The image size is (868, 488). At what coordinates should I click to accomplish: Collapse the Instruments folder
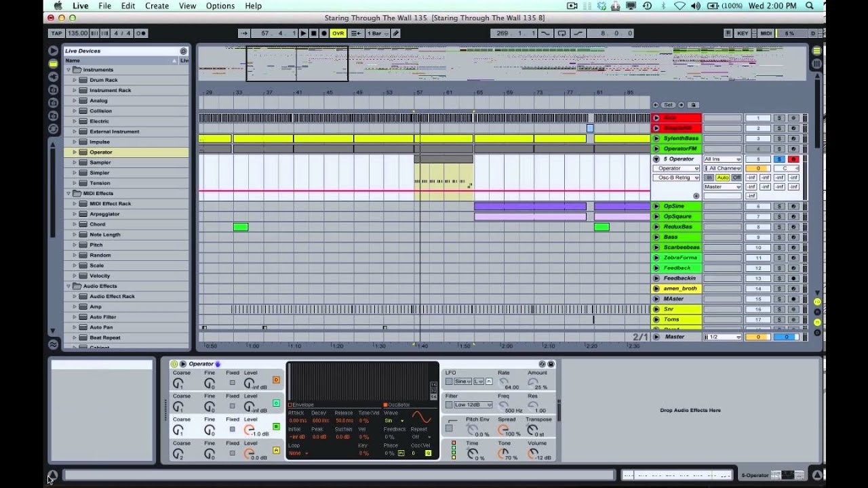point(68,70)
